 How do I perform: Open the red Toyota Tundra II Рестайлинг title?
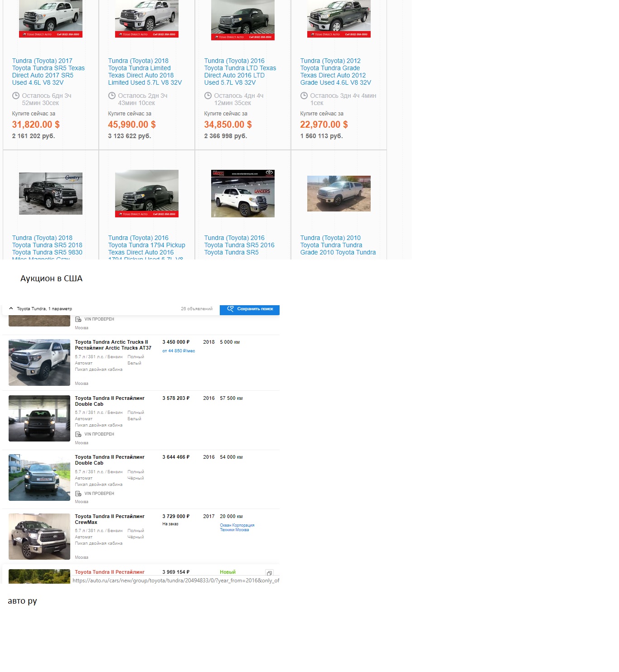pyautogui.click(x=110, y=572)
